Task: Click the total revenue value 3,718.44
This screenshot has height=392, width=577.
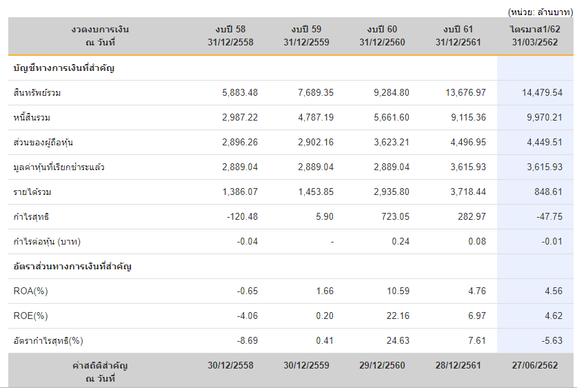Action: [468, 192]
